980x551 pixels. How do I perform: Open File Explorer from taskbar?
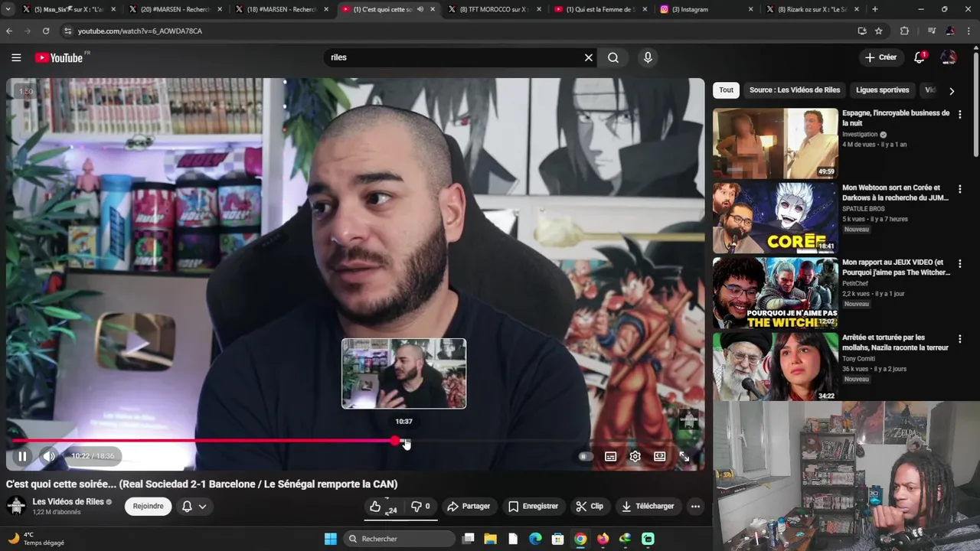pyautogui.click(x=491, y=539)
